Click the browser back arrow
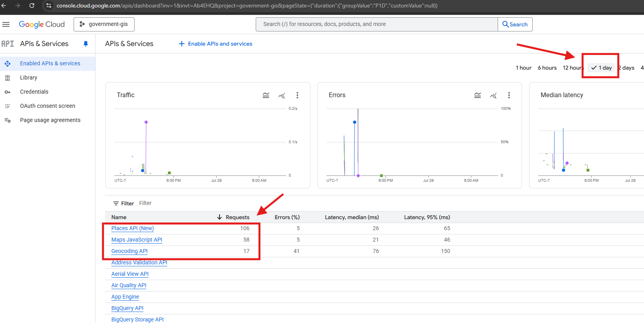The image size is (644, 323). click(4, 6)
